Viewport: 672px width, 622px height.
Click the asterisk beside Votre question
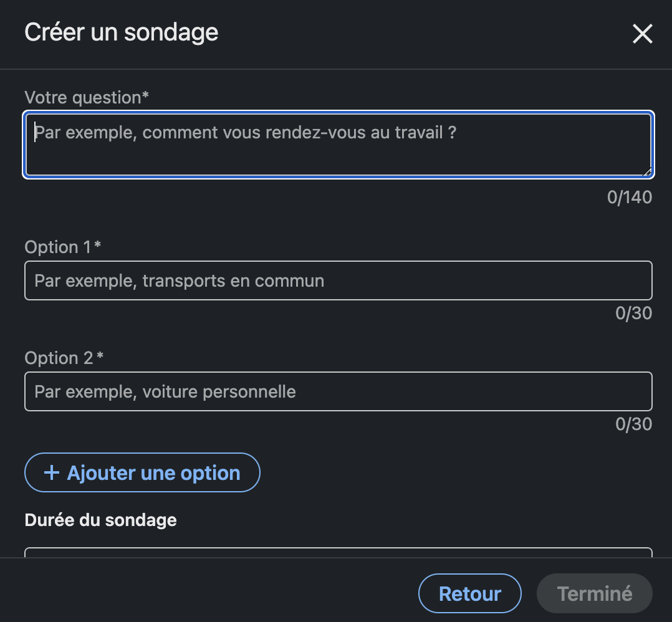click(x=146, y=96)
